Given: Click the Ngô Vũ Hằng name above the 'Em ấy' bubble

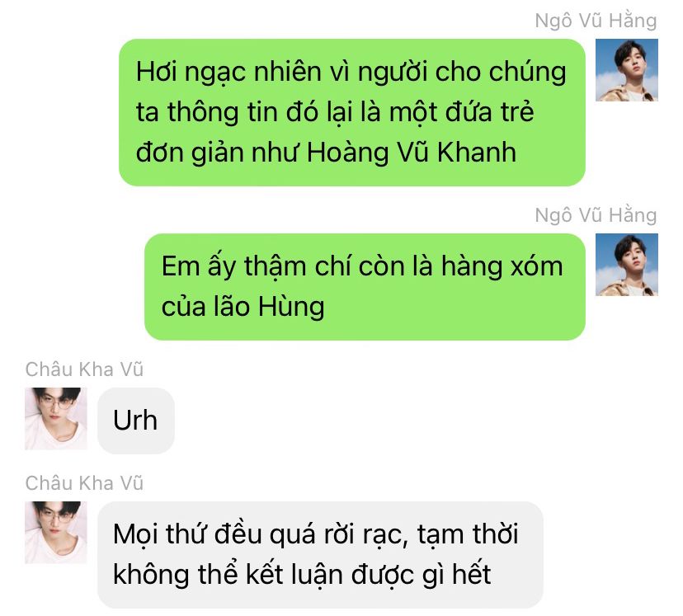Looking at the screenshot, I should [x=596, y=215].
